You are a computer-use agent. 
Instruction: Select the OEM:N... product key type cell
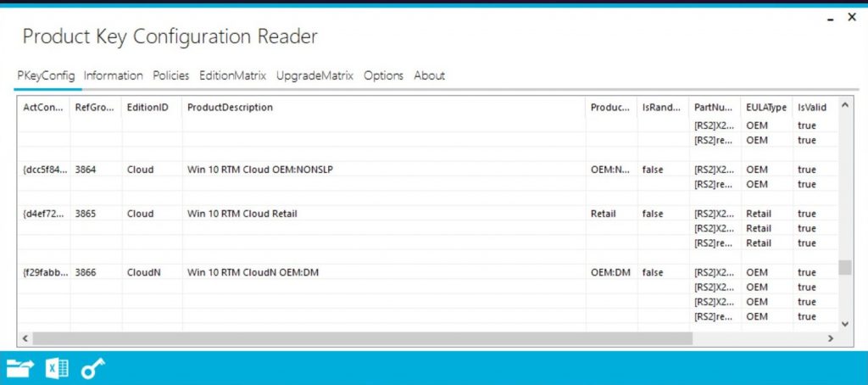coord(611,170)
